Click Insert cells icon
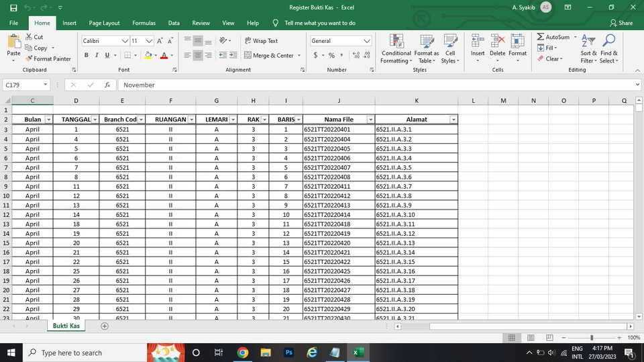Viewport: 644px width, 362px height. coord(478,41)
